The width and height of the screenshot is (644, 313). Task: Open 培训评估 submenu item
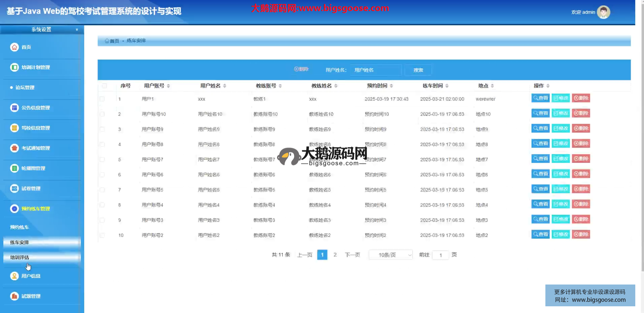19,257
